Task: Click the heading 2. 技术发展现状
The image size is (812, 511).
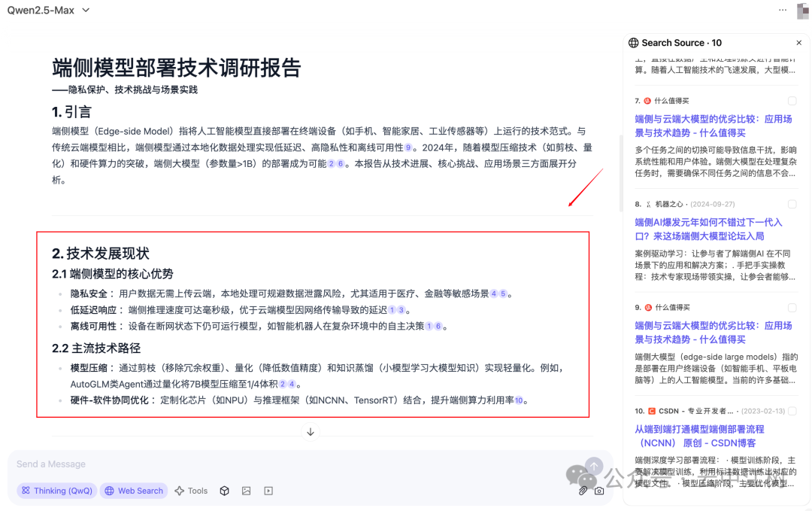Action: pyautogui.click(x=101, y=254)
